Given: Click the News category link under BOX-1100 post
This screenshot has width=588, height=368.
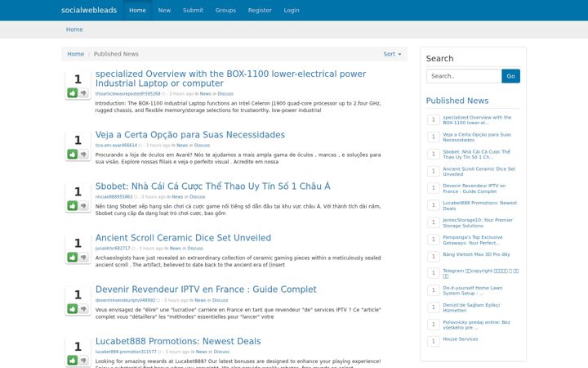Looking at the screenshot, I should click(205, 94).
